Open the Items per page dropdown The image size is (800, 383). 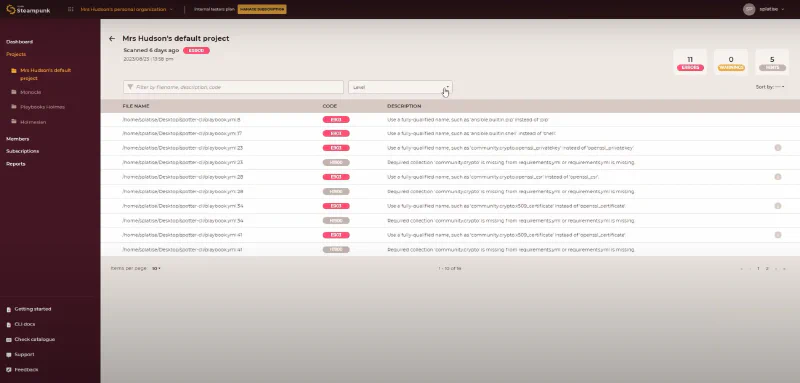(x=156, y=268)
